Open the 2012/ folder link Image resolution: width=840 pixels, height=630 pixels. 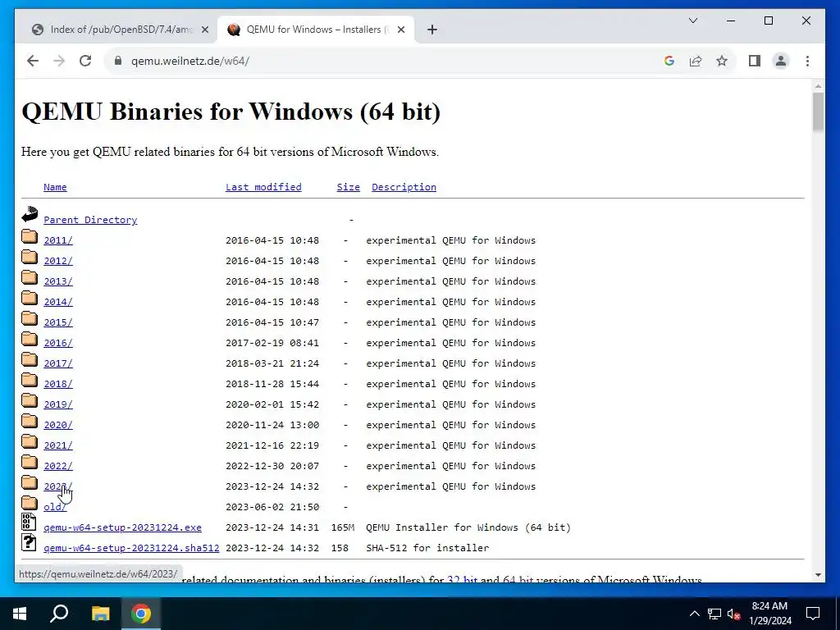click(x=58, y=261)
